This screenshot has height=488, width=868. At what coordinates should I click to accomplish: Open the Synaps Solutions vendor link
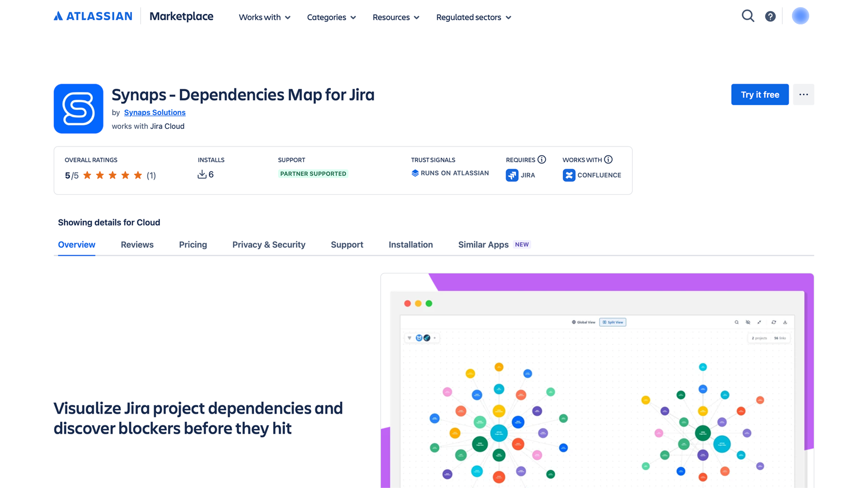[x=155, y=113]
